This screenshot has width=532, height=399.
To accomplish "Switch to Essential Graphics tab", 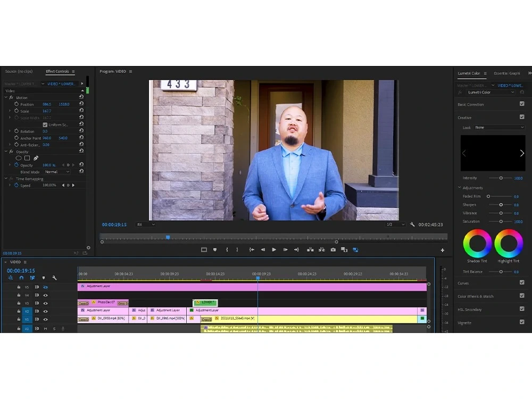I will pyautogui.click(x=506, y=73).
